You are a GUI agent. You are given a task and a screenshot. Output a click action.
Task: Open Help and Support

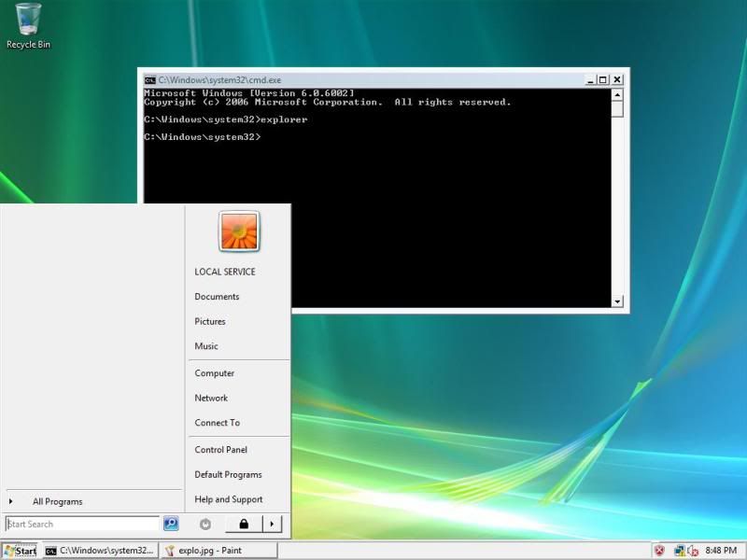tap(229, 499)
